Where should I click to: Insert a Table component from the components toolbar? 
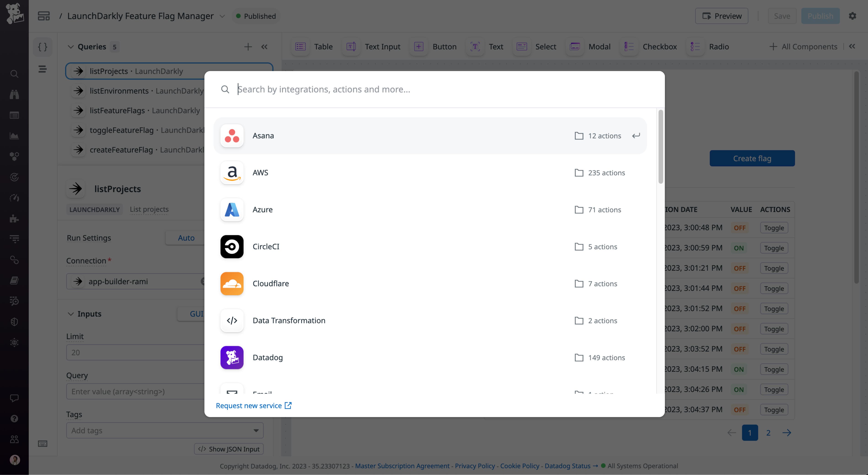(312, 47)
